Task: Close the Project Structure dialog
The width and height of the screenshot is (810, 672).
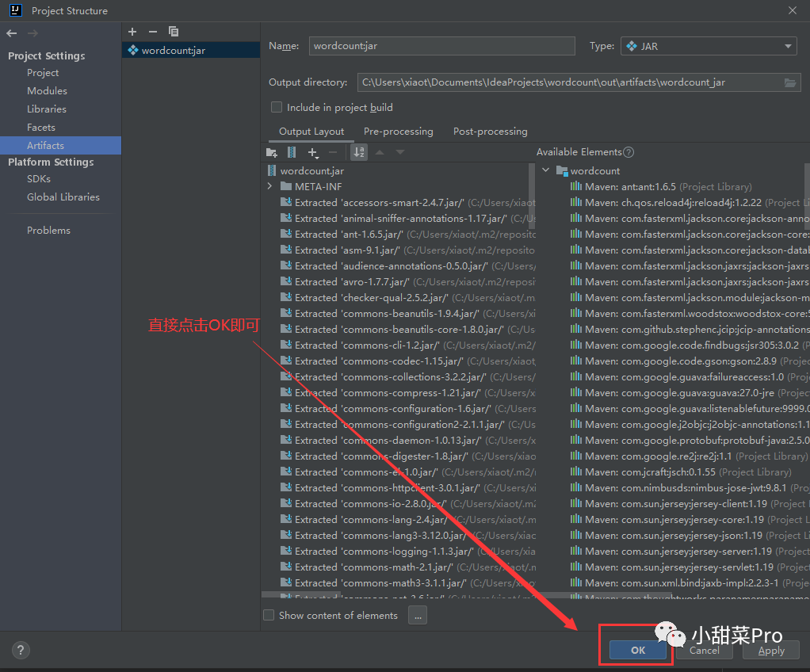Action: pyautogui.click(x=793, y=10)
